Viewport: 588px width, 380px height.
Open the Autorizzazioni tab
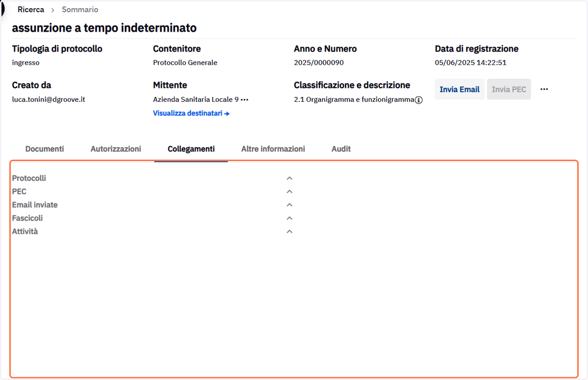pos(116,149)
